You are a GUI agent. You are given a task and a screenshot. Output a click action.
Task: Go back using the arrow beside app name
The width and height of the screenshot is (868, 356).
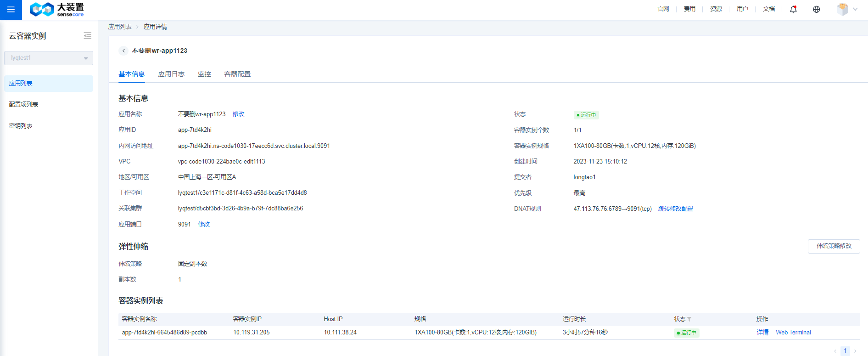click(123, 51)
